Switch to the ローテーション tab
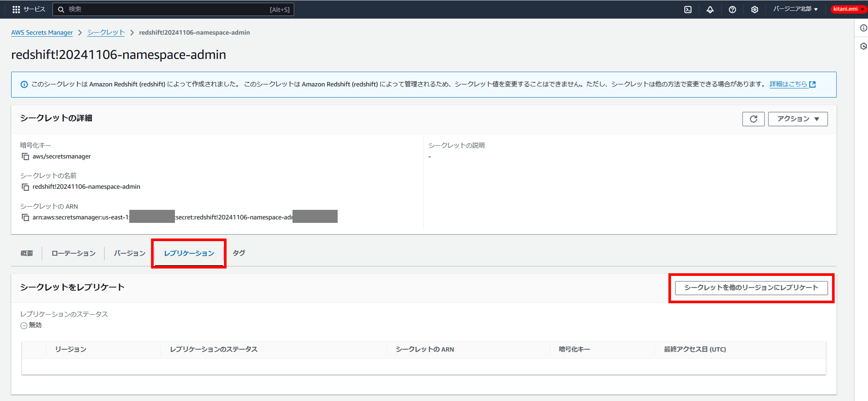Viewport: 868px width, 401px height. click(x=73, y=253)
